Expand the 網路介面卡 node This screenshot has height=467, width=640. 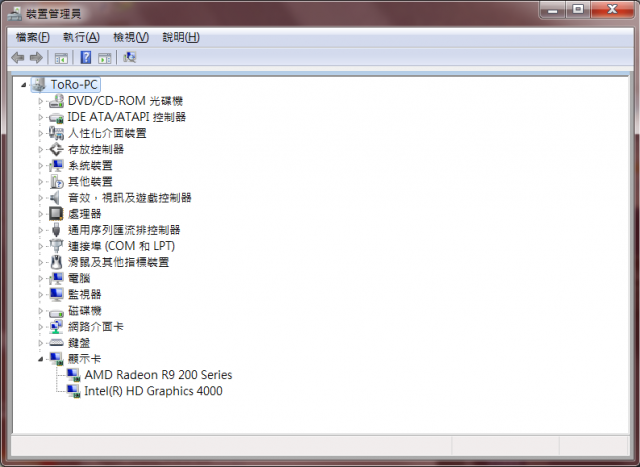[40, 327]
